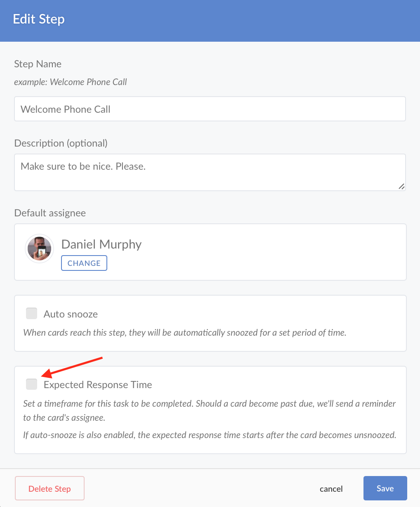This screenshot has width=420, height=507.
Task: Click Daniel Murphy's avatar photo
Action: [x=40, y=249]
